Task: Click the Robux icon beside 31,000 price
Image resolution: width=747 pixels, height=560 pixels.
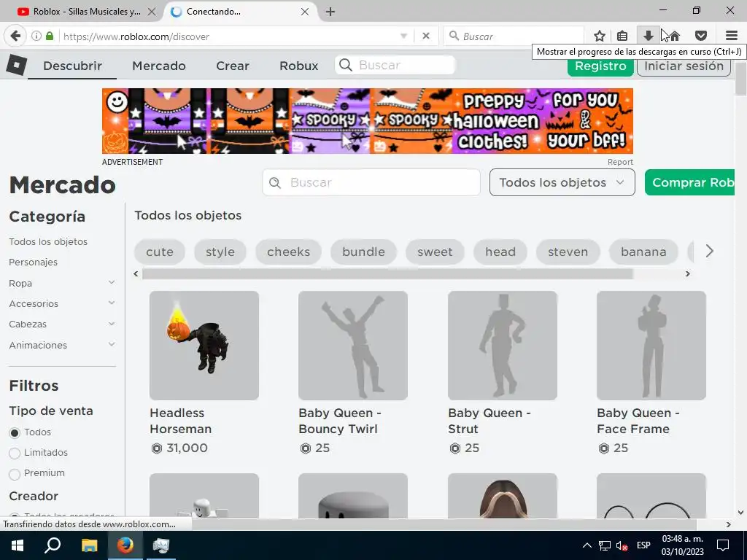Action: click(157, 448)
